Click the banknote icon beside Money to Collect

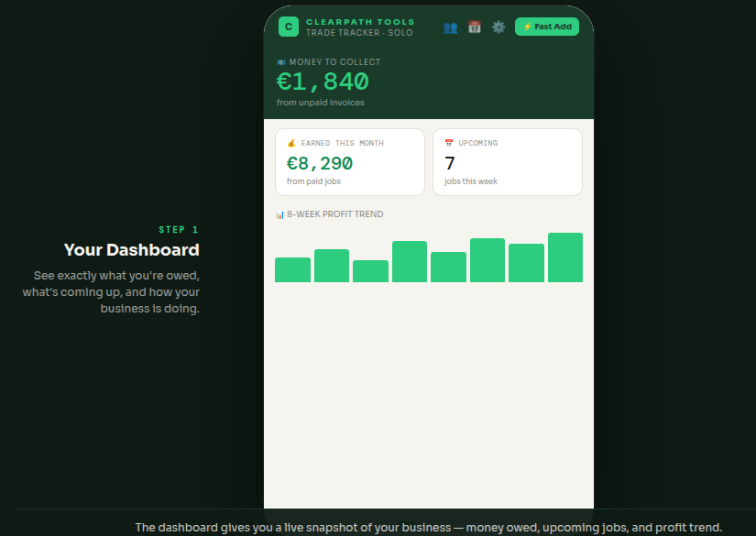tap(281, 62)
